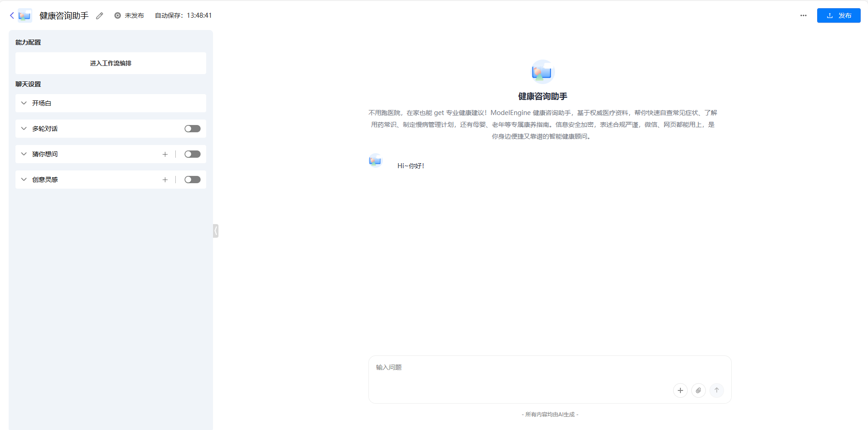868x430 pixels.
Task: Click the plus icon next to 创意灵感
Action: tap(164, 180)
